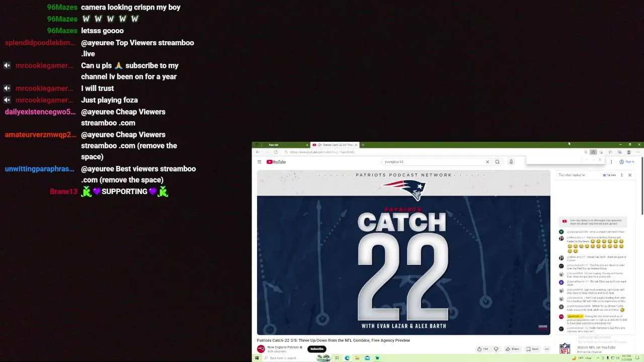
Task: Click username splendidpoodlekbm in stream chat
Action: click(x=40, y=43)
